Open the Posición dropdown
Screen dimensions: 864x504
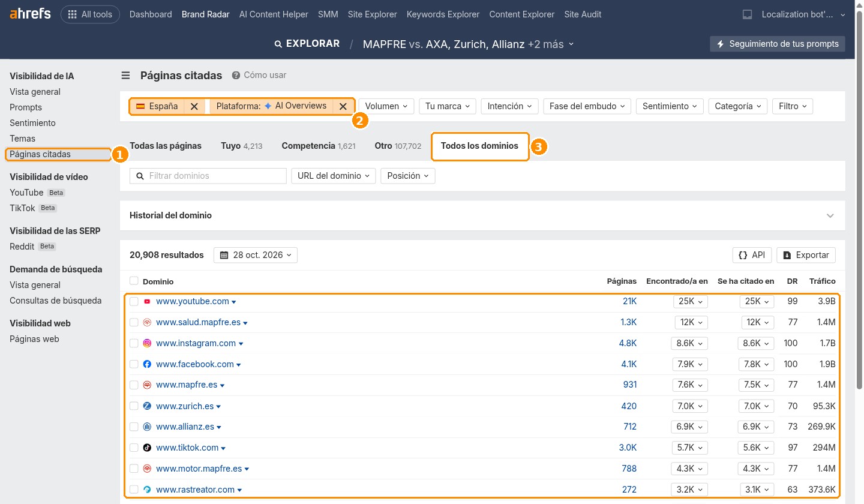(408, 176)
